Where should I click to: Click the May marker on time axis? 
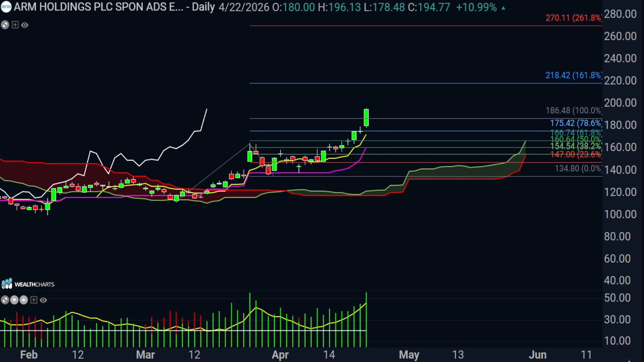tap(409, 355)
